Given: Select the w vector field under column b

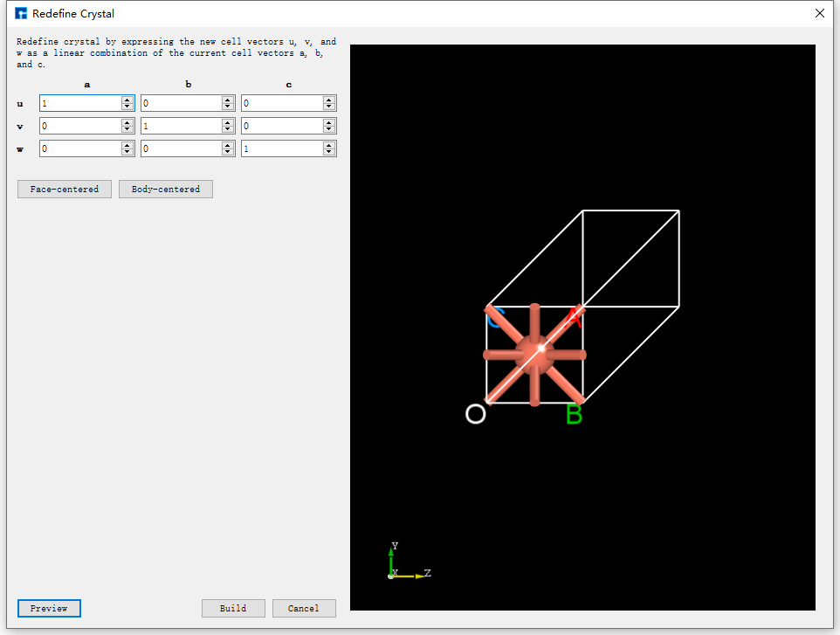Looking at the screenshot, I should (x=182, y=148).
